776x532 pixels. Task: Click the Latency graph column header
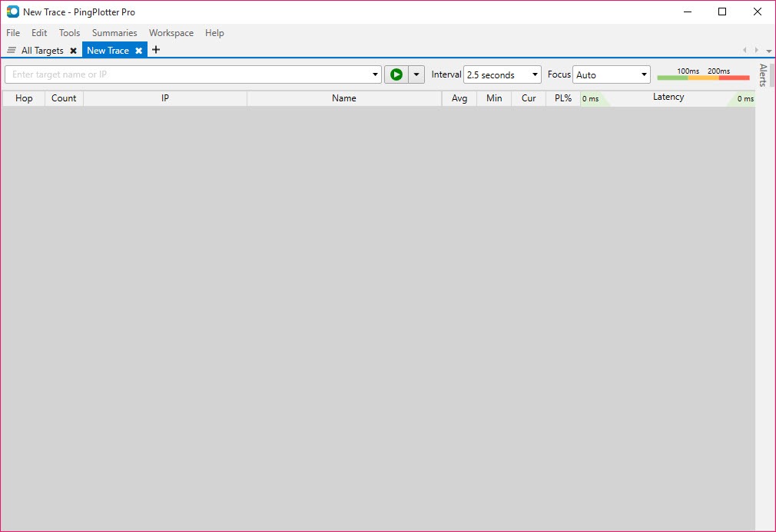point(668,98)
